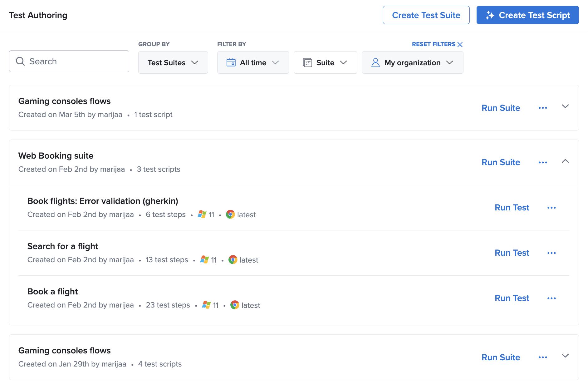Open more options for Error validation test
The width and height of the screenshot is (588, 389).
pyautogui.click(x=551, y=208)
